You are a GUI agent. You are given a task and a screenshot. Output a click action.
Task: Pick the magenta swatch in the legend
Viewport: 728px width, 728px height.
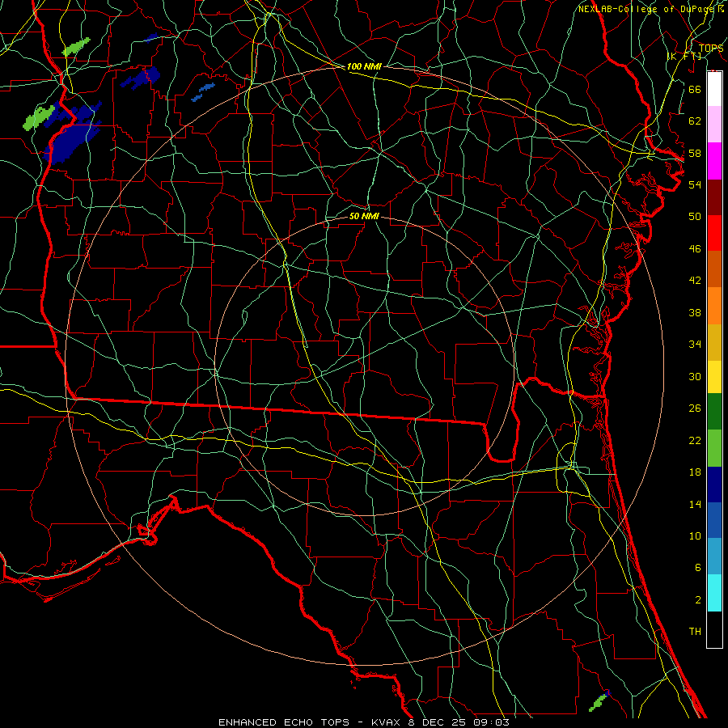(714, 161)
